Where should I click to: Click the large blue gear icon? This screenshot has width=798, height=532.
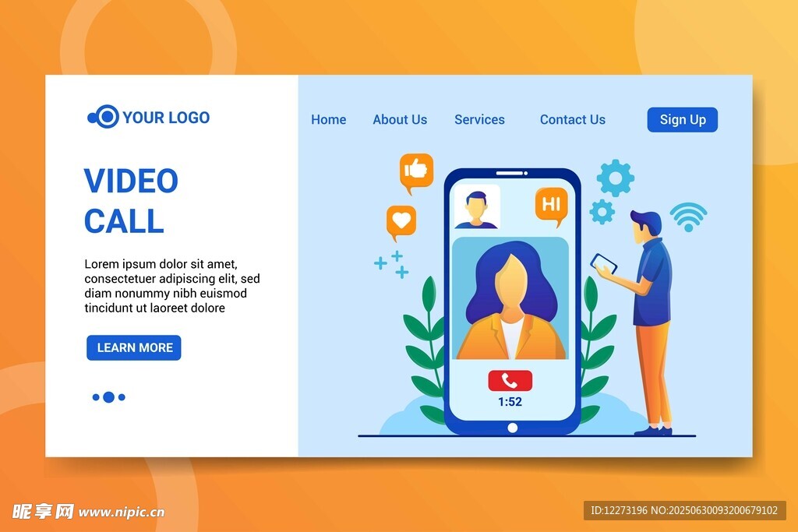tap(615, 178)
